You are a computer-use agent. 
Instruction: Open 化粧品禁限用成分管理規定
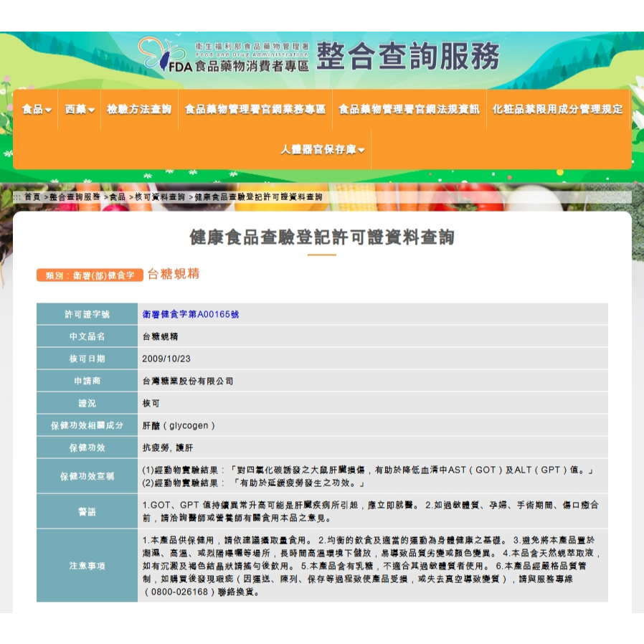pyautogui.click(x=558, y=109)
